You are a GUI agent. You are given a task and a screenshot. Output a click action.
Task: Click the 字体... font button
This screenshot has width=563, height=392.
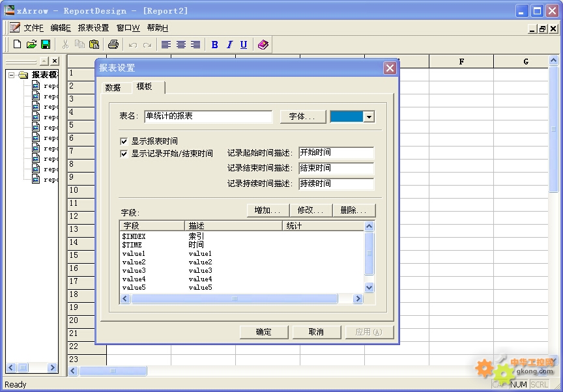[x=302, y=117]
